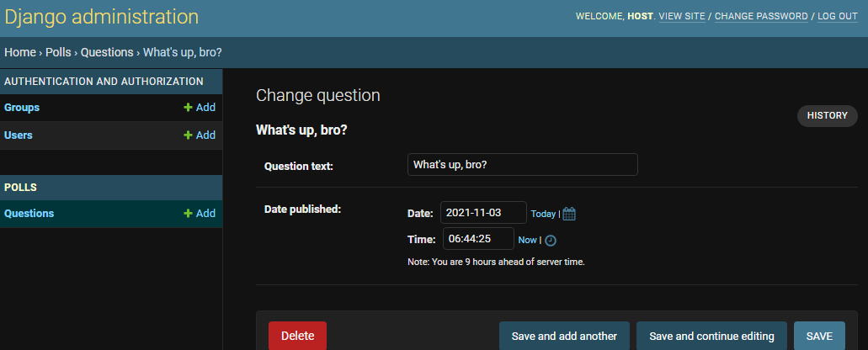
Task: Log out of Django admin
Action: (x=838, y=17)
